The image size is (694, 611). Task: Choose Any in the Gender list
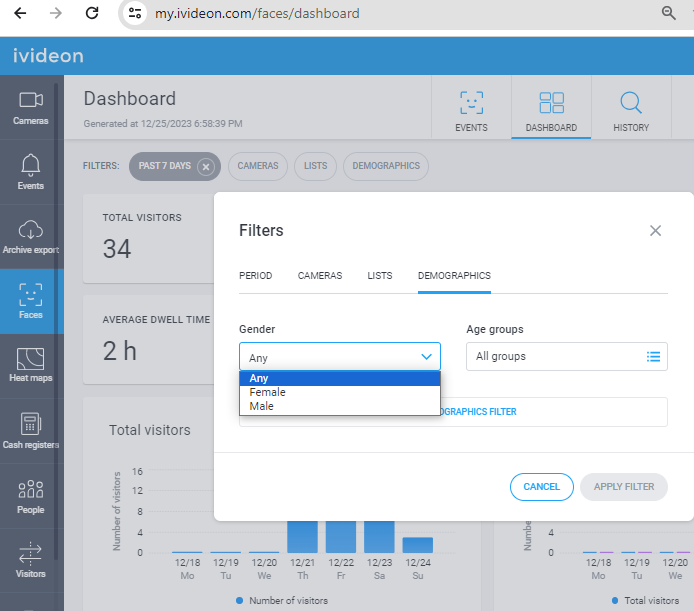(339, 378)
